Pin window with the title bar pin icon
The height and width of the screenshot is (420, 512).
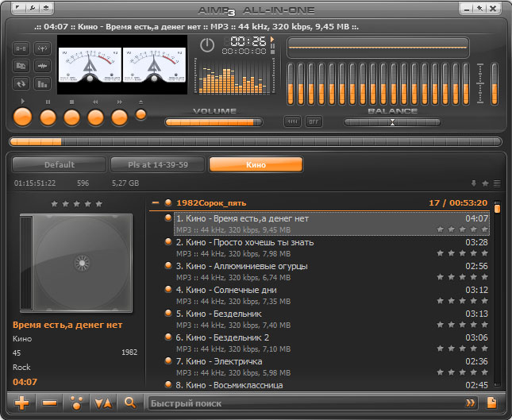[x=480, y=9]
